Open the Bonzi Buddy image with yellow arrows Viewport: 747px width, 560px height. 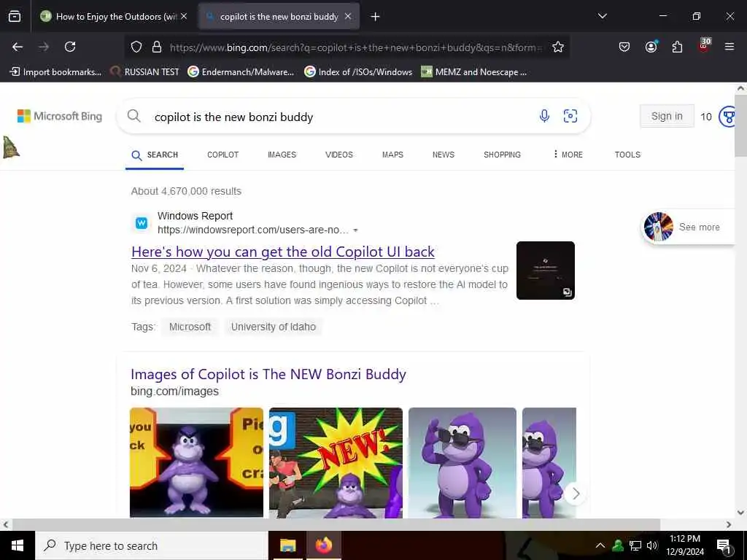pos(196,462)
